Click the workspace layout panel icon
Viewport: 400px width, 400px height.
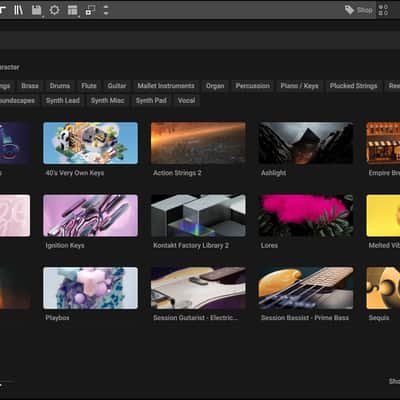72,10
